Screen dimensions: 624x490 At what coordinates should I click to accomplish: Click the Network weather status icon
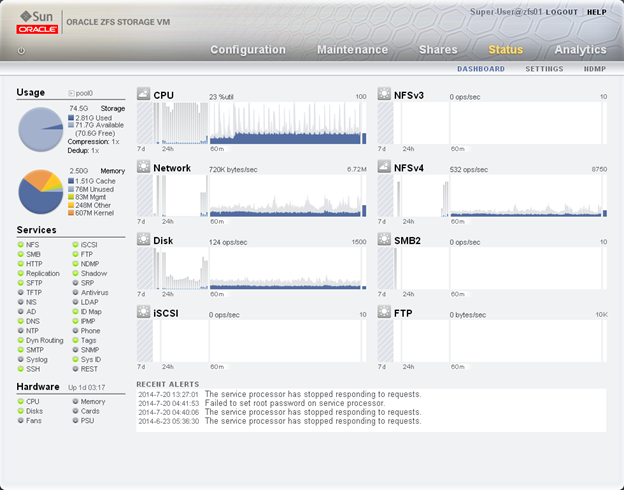pos(143,166)
